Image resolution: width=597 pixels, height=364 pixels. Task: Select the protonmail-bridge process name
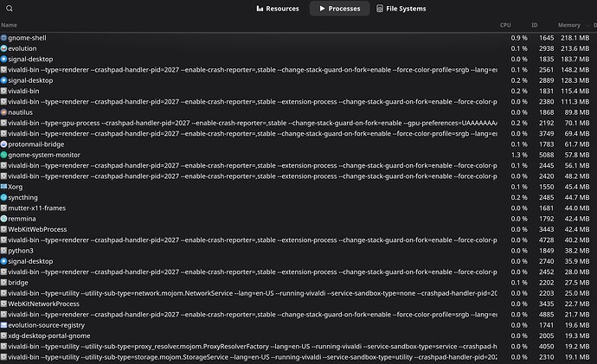(x=36, y=144)
